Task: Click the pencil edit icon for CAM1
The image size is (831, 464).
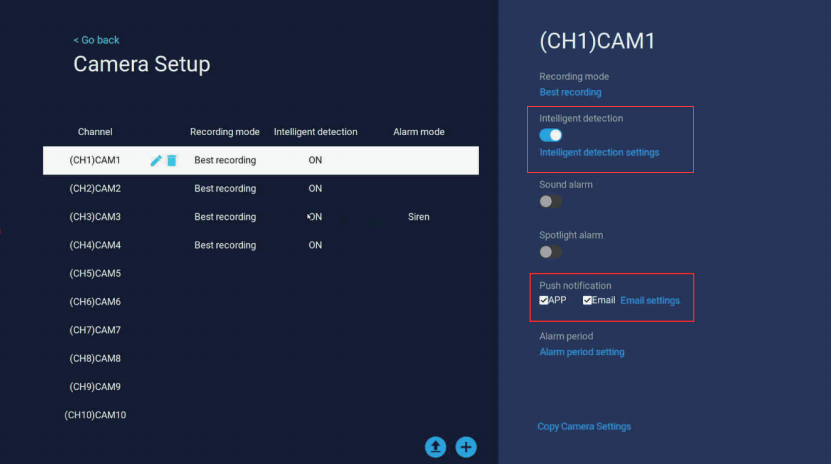Action: coord(156,160)
